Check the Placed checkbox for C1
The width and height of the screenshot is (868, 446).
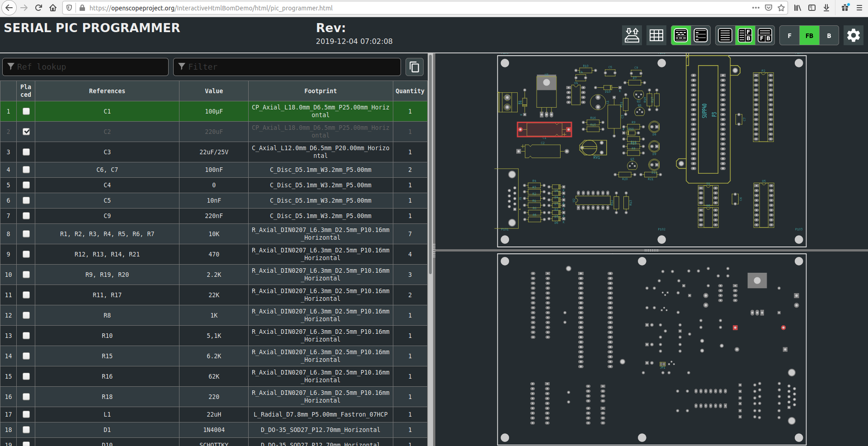pyautogui.click(x=26, y=111)
